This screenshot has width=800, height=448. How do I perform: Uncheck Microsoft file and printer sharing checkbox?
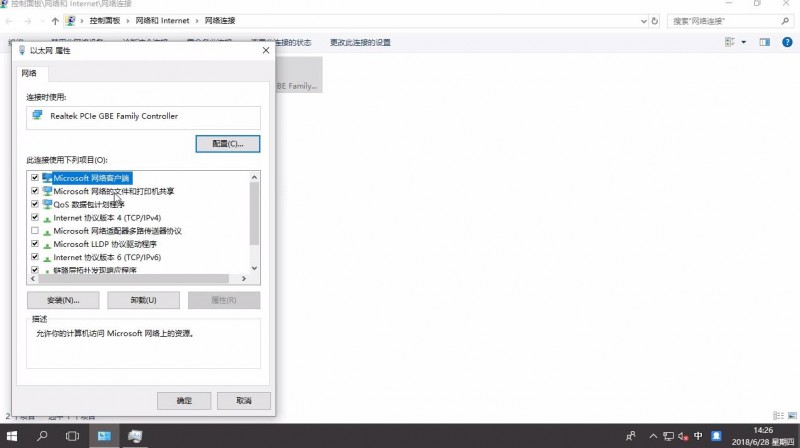point(35,191)
